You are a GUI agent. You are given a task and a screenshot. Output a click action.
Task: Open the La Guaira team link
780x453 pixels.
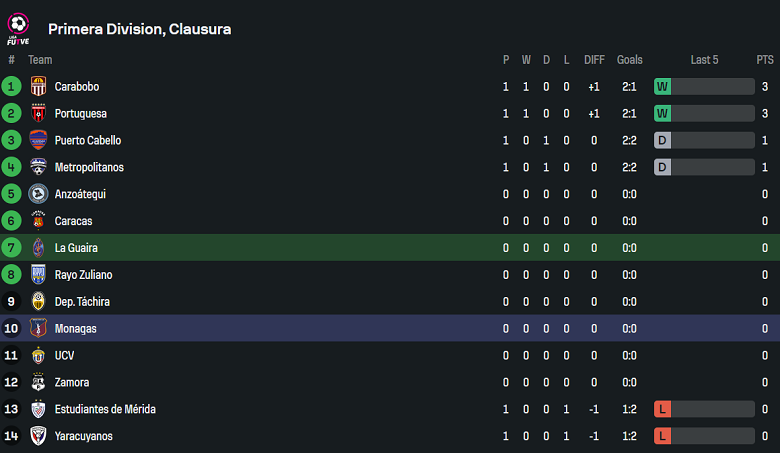[76, 248]
